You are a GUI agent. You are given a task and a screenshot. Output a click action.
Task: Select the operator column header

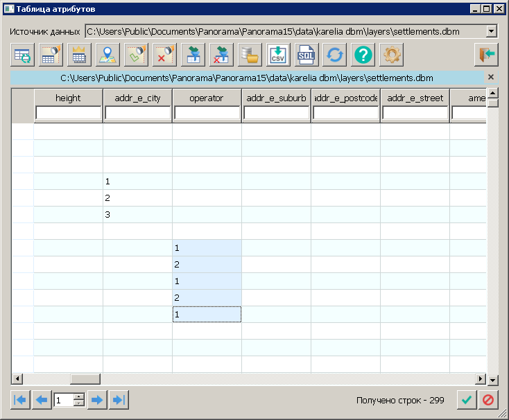(x=207, y=98)
